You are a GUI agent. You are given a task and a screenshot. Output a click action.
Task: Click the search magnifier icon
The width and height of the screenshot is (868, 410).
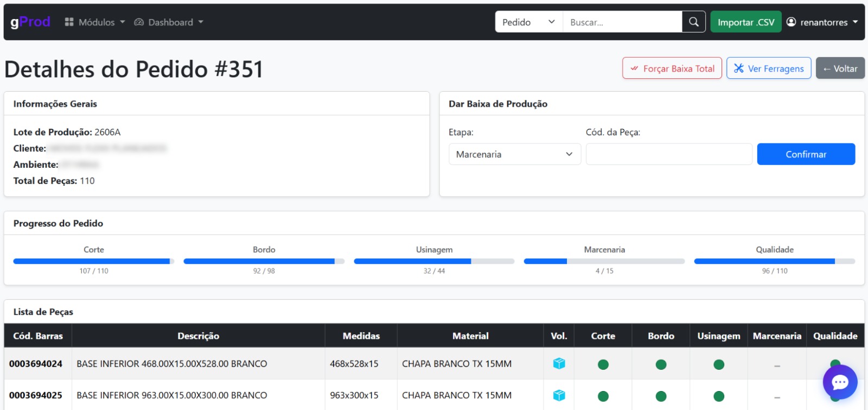(693, 22)
